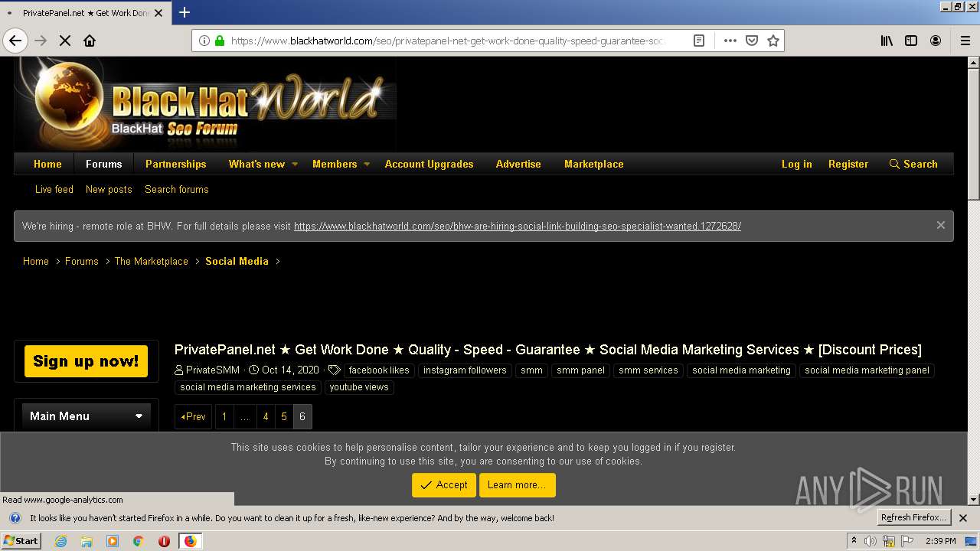Open the Windows Start menu
This screenshot has width=980, height=551.
pyautogui.click(x=21, y=540)
